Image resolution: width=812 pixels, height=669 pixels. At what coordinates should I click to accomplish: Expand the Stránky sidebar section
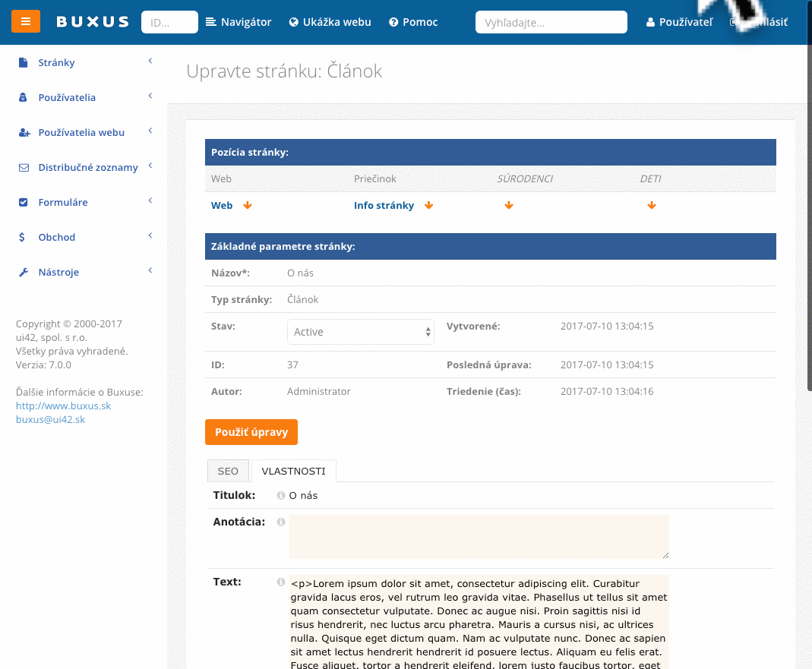(150, 61)
